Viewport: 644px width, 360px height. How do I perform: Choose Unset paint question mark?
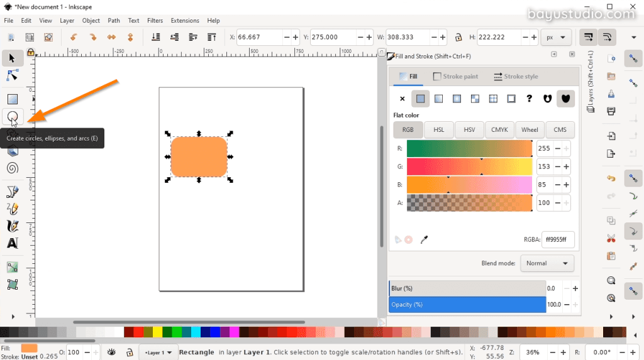click(529, 99)
